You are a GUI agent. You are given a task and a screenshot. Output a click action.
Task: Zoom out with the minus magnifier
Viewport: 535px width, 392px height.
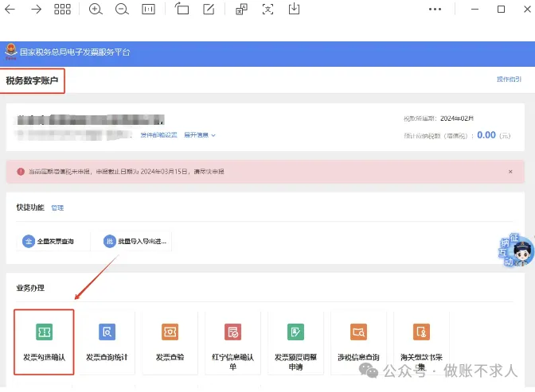coord(122,10)
